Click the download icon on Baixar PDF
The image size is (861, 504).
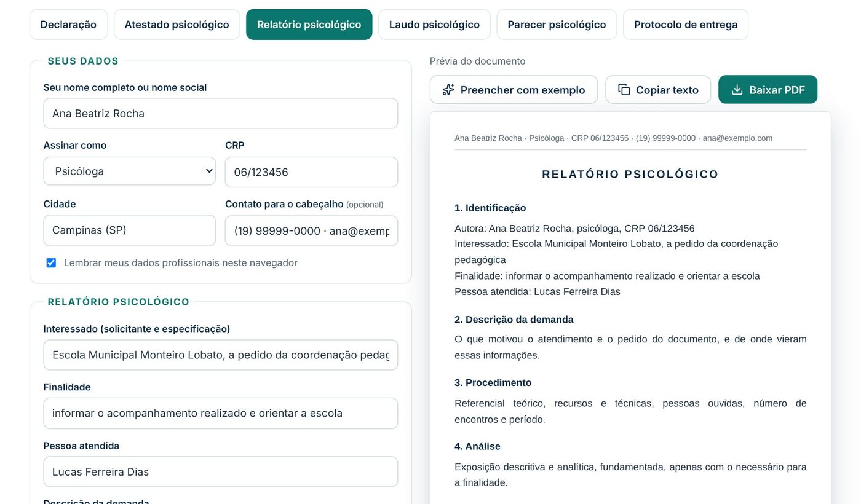click(737, 90)
